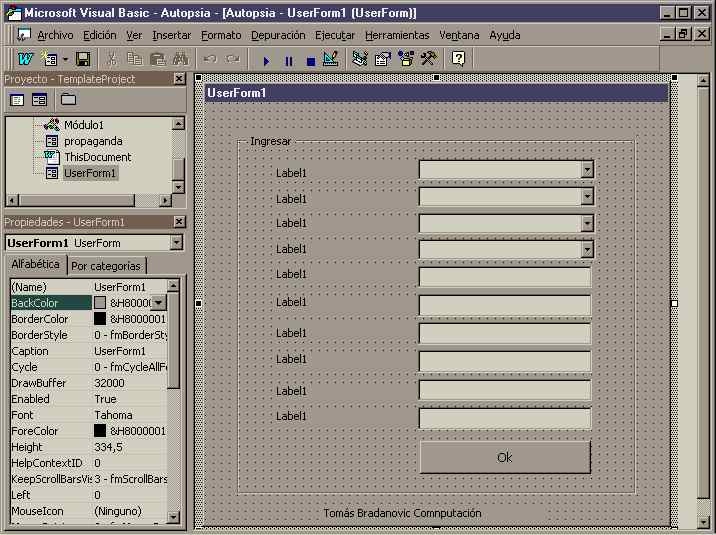The height and width of the screenshot is (535, 716).
Task: Open the Project Explorer toolbar icon
Action: point(360,60)
